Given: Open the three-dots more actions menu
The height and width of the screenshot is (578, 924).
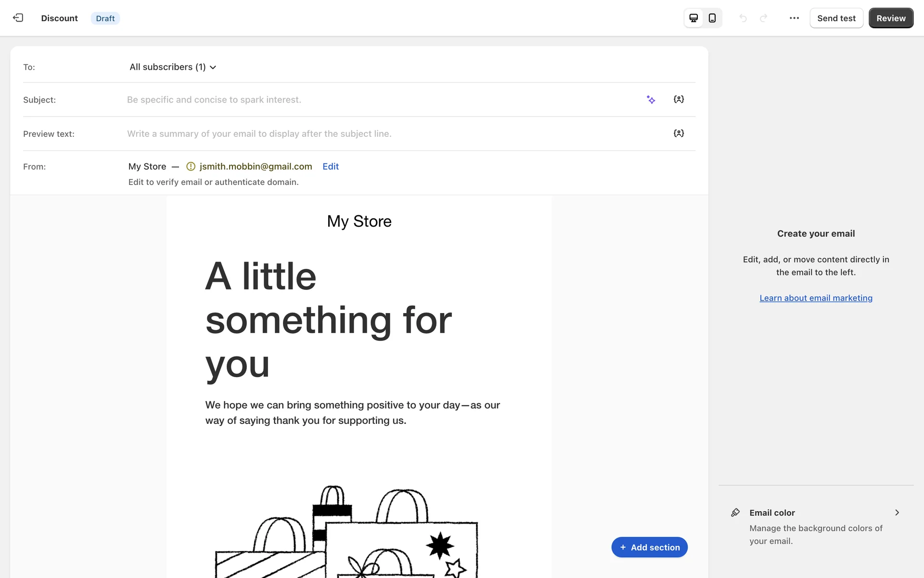Looking at the screenshot, I should [x=794, y=18].
